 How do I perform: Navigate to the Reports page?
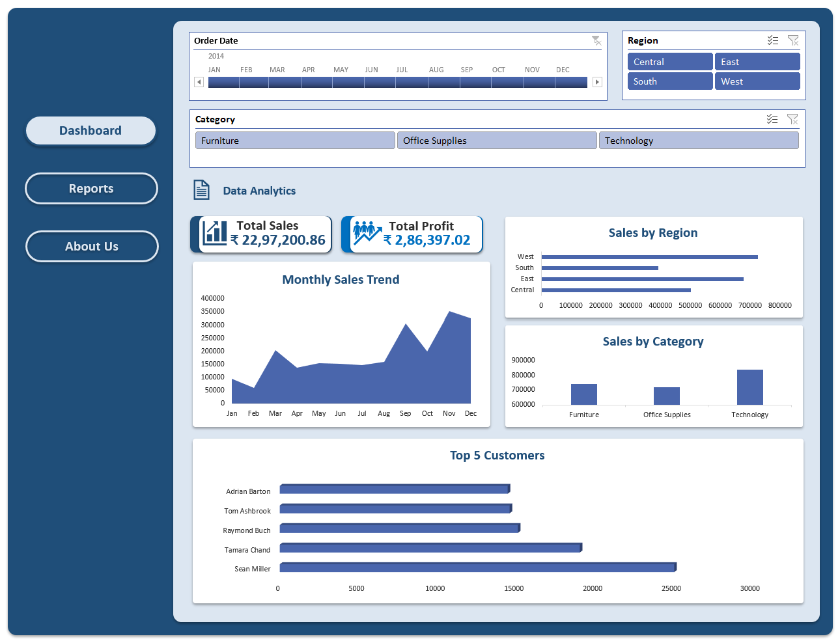click(91, 188)
